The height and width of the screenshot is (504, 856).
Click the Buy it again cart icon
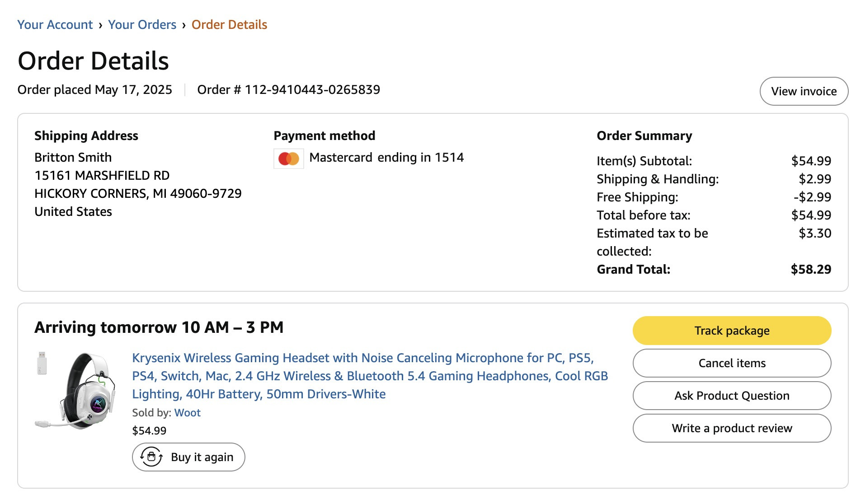151,457
